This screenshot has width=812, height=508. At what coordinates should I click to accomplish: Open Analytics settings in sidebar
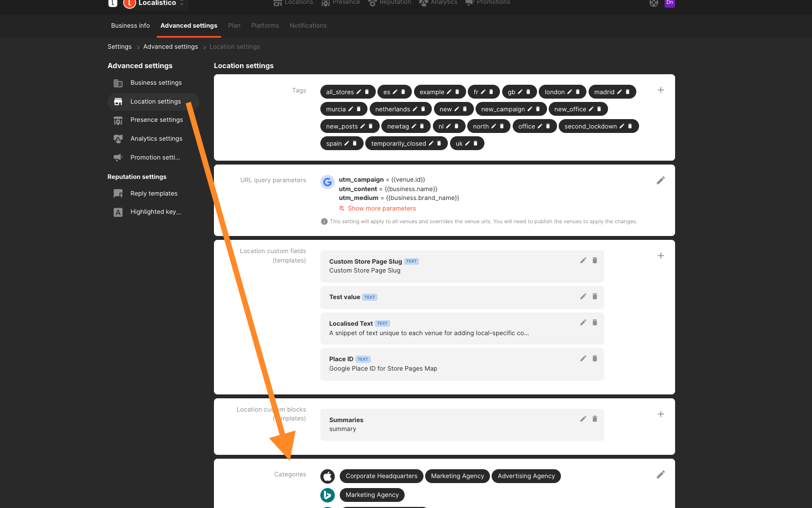click(x=156, y=139)
